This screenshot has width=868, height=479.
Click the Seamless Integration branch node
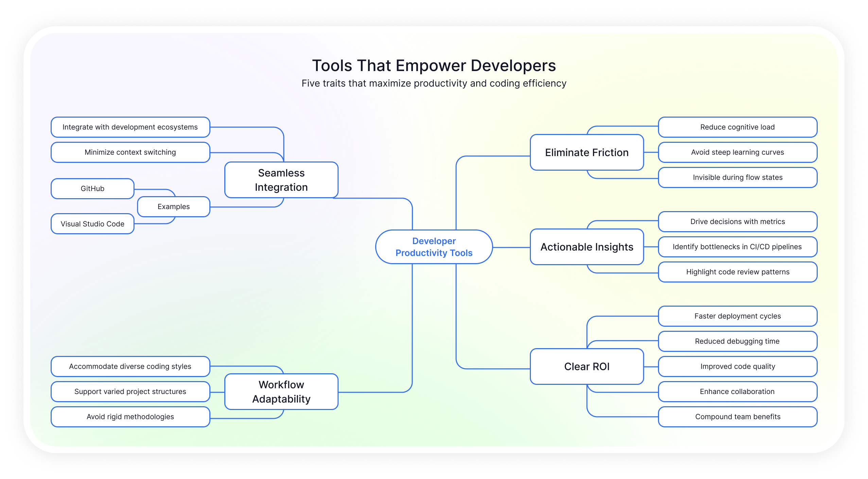pyautogui.click(x=280, y=180)
